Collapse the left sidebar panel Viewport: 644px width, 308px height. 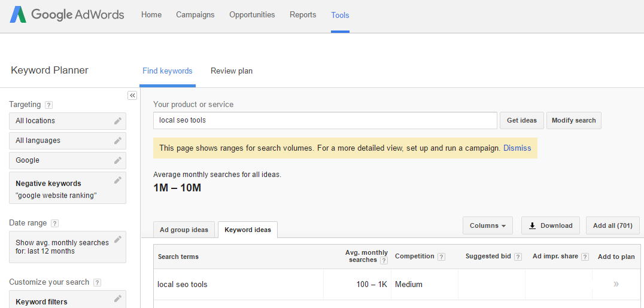(132, 96)
